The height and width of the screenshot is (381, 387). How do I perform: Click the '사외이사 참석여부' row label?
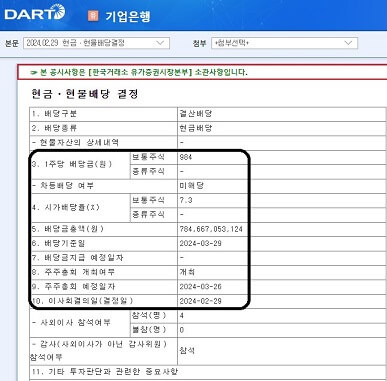(71, 323)
